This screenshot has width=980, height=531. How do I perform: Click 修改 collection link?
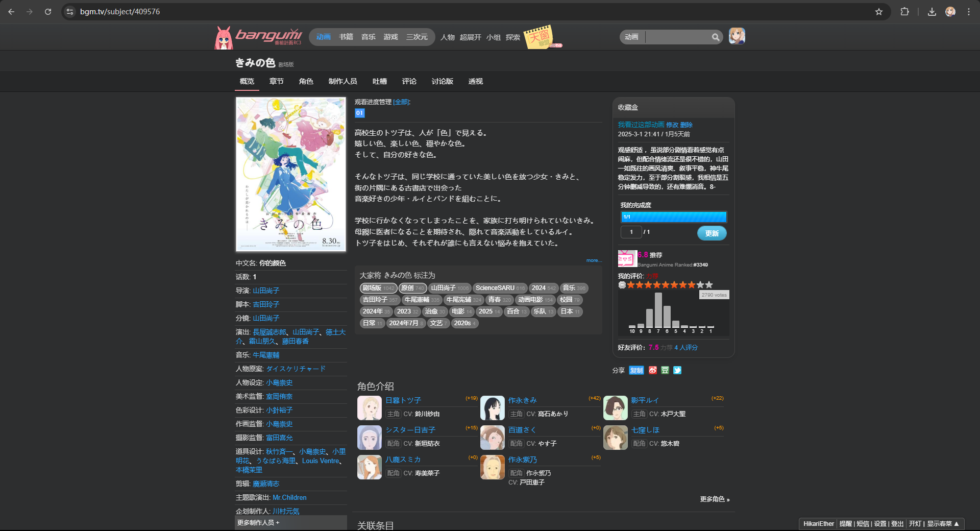pyautogui.click(x=672, y=125)
